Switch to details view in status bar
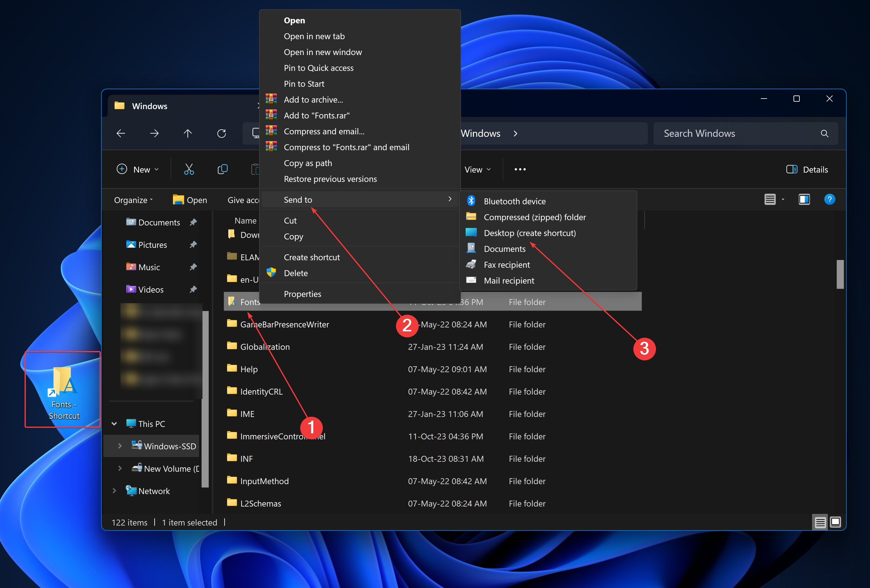 pos(820,522)
